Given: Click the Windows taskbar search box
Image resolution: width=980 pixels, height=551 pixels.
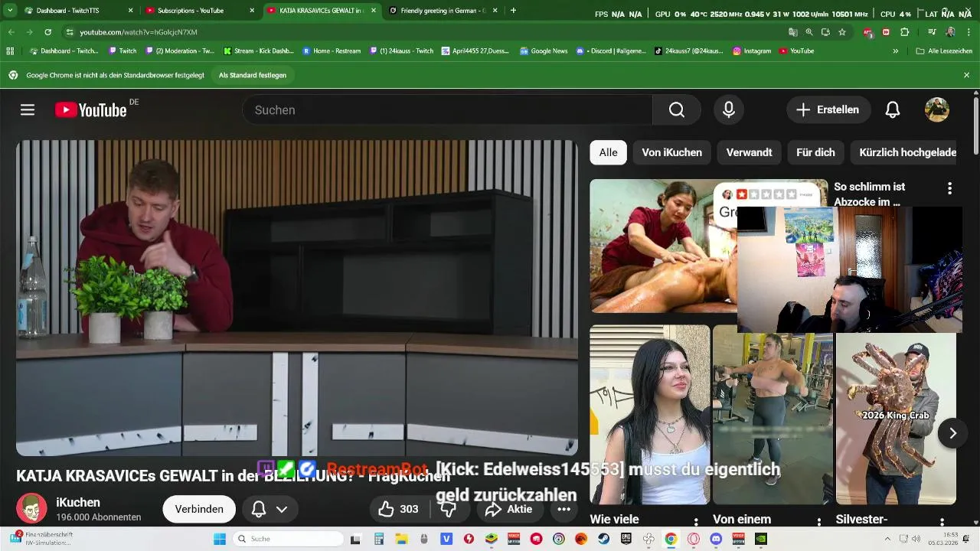Looking at the screenshot, I should coord(288,539).
